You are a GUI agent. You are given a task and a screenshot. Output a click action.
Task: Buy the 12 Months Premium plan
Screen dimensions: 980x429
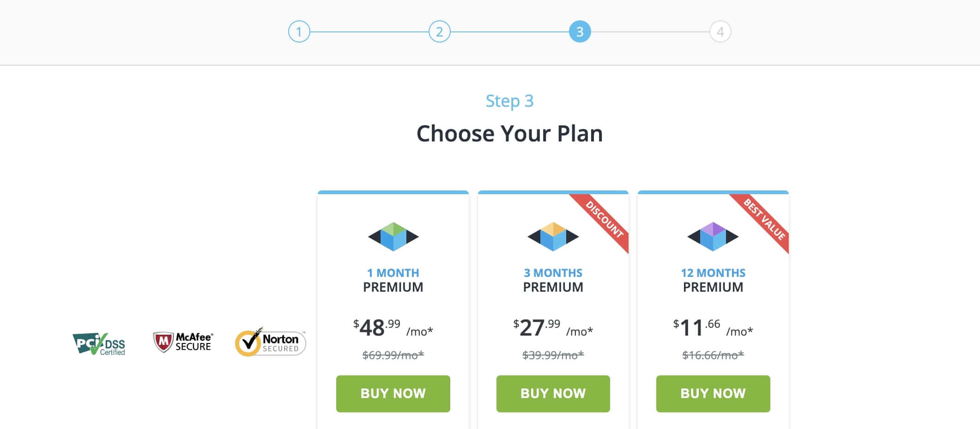pyautogui.click(x=713, y=393)
